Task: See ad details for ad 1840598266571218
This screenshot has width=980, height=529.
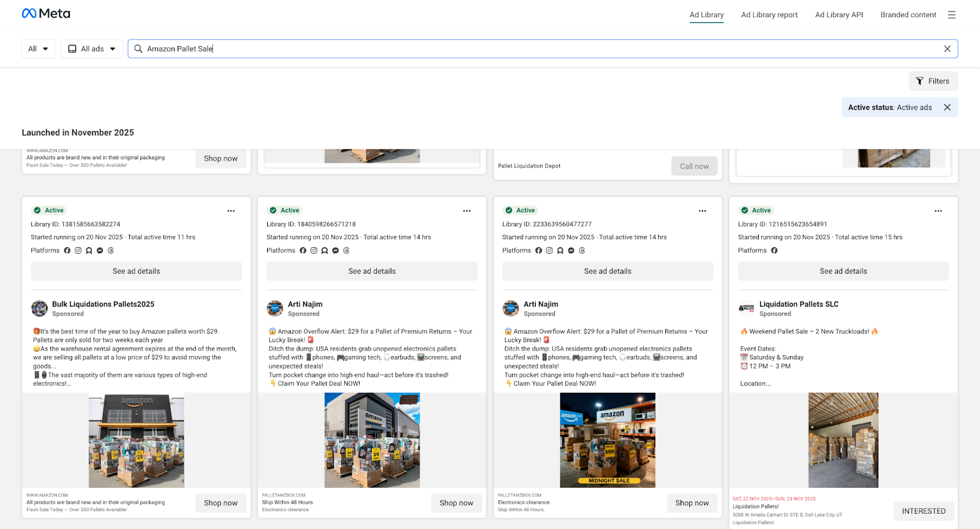Action: (372, 272)
